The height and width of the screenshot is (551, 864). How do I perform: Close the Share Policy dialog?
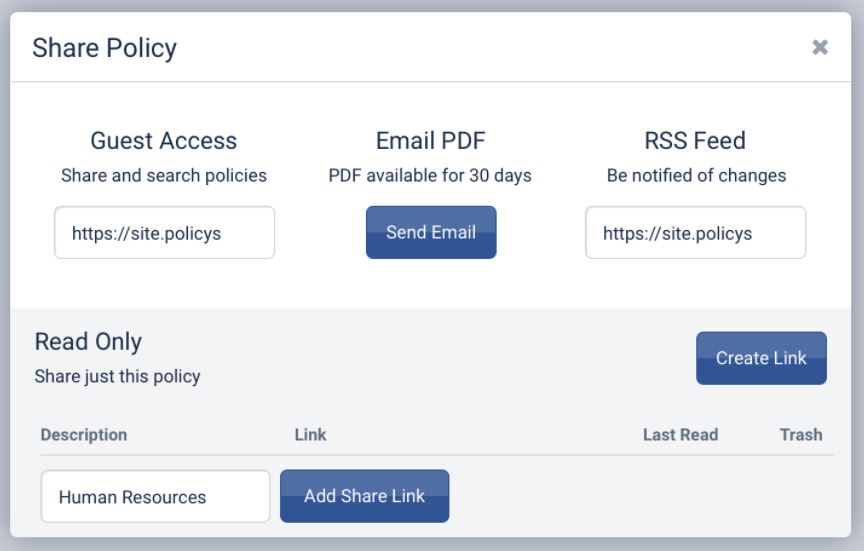click(x=820, y=47)
